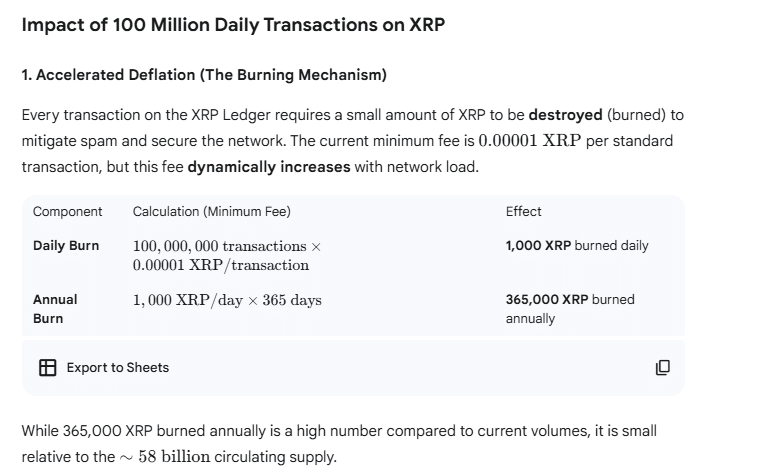Click the 1,000 XRP/day × 365 days formula
Viewport: 772px width, 474px height.
tap(227, 300)
